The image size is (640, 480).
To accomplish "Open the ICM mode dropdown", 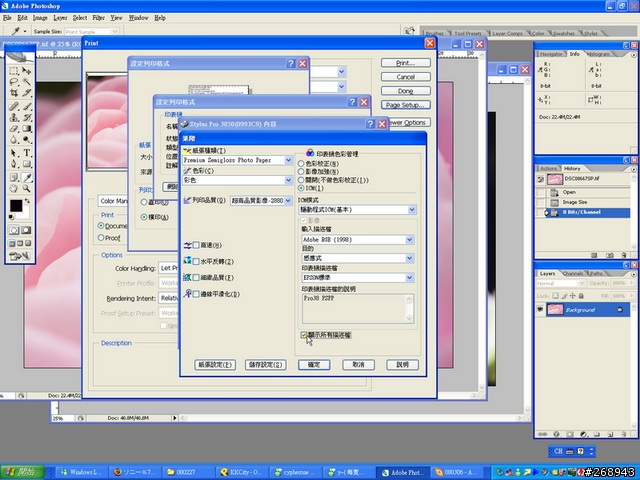I will point(412,210).
